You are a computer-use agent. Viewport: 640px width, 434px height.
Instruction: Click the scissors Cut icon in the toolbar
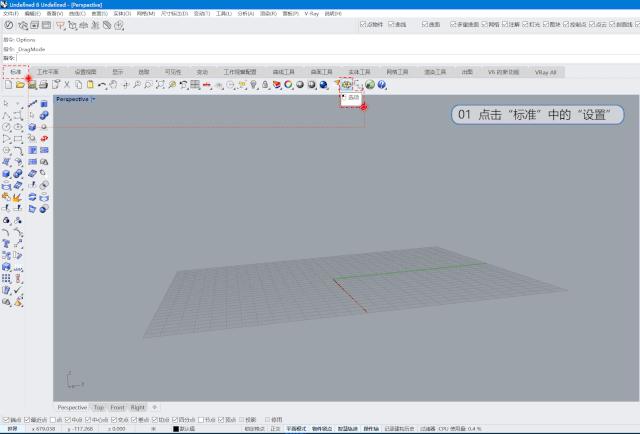pyautogui.click(x=68, y=85)
